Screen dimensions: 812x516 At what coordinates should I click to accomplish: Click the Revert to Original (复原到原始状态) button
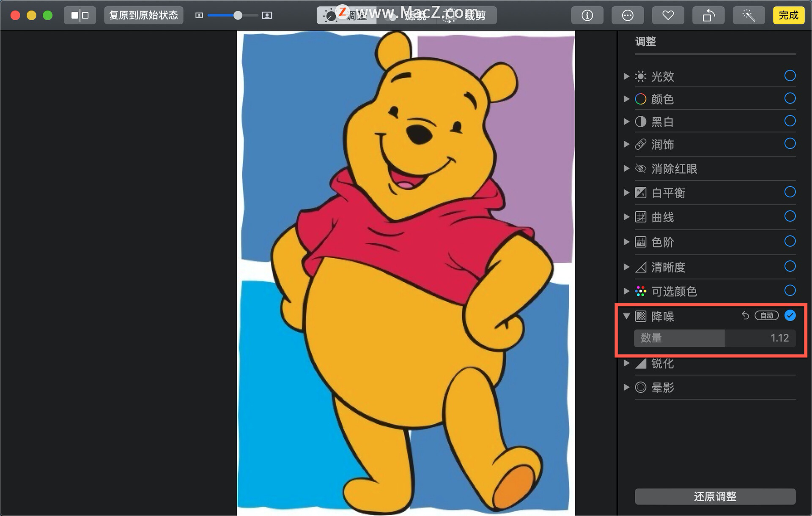coord(143,16)
